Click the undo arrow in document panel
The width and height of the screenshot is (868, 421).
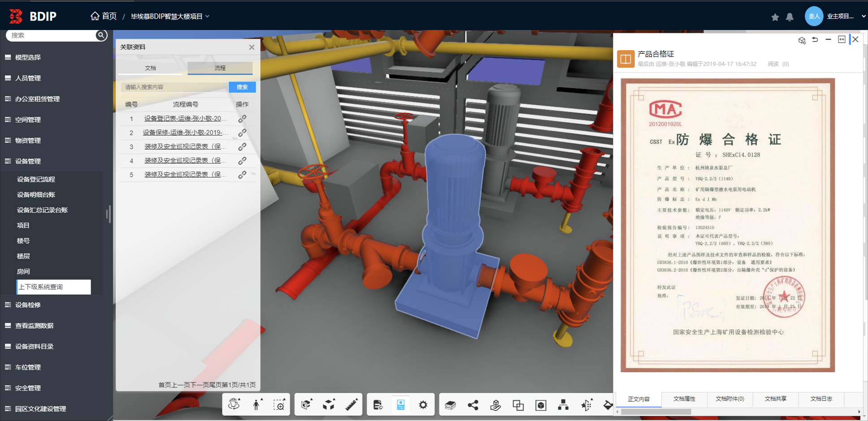(815, 40)
